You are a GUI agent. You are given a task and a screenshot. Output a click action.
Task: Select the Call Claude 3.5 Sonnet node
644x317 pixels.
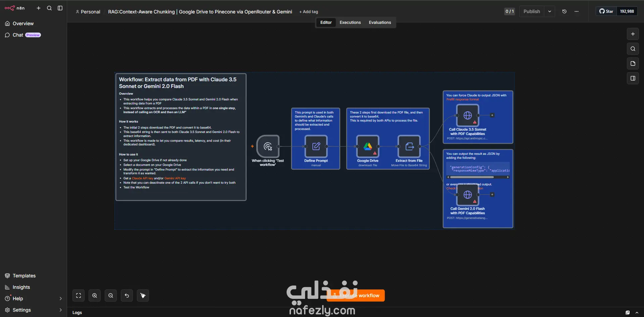(467, 115)
